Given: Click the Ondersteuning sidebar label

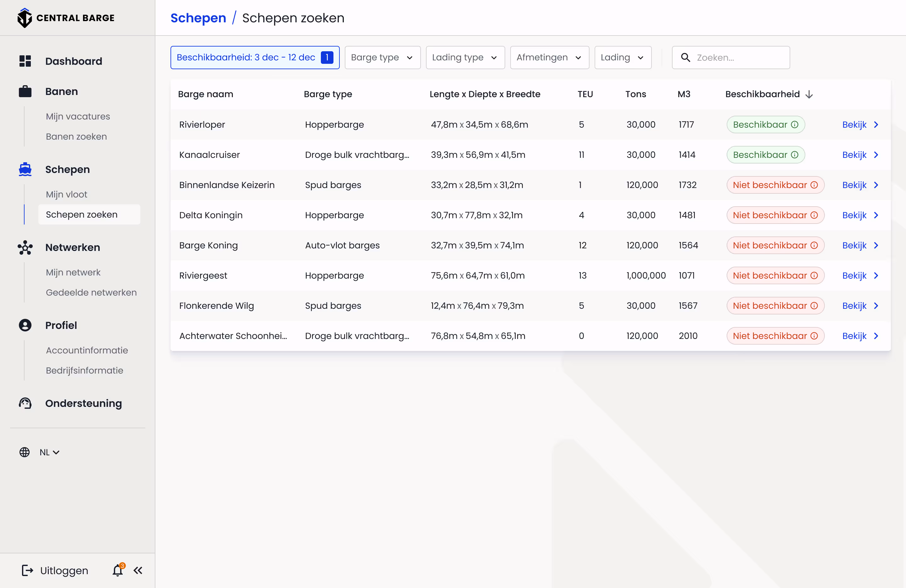Looking at the screenshot, I should (83, 403).
